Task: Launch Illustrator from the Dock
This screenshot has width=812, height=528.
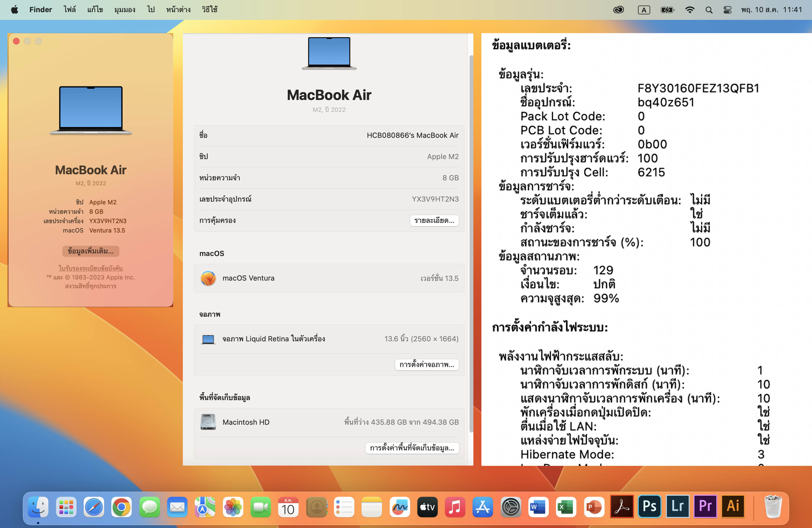Action: click(733, 506)
